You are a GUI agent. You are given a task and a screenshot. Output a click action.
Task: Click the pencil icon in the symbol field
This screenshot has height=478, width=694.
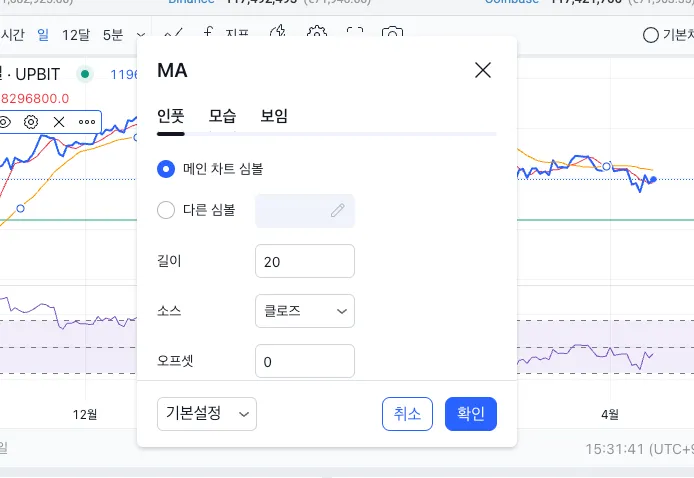coord(337,211)
